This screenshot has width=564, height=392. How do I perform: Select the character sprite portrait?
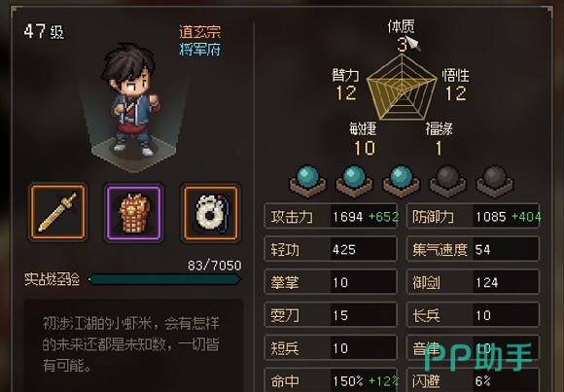(x=132, y=102)
